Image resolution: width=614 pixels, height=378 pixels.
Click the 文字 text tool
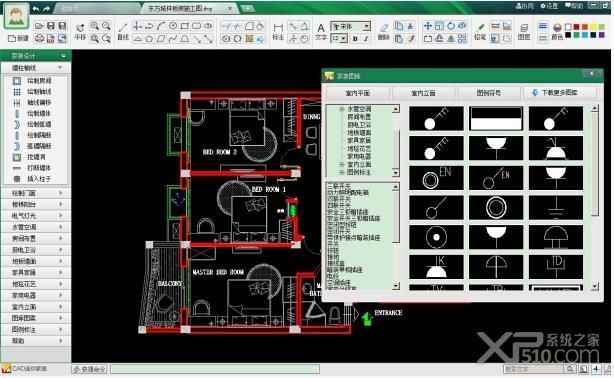321,31
